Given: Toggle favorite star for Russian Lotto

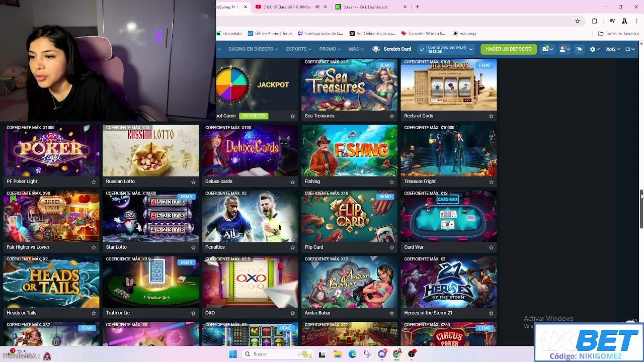Looking at the screenshot, I should coord(193,182).
